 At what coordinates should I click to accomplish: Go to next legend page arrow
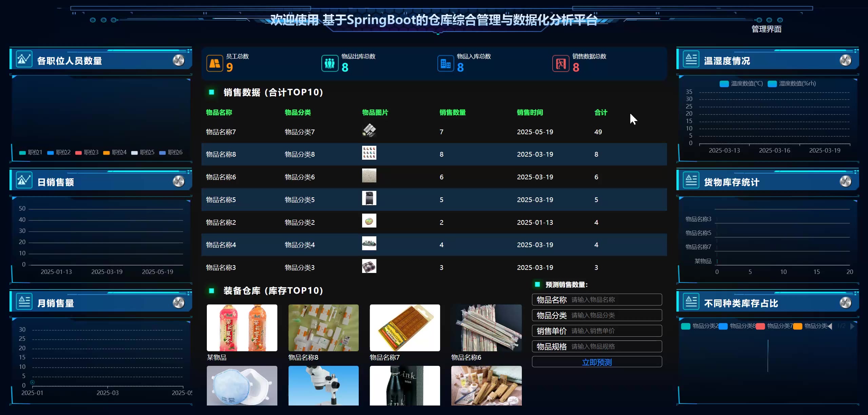(x=852, y=326)
